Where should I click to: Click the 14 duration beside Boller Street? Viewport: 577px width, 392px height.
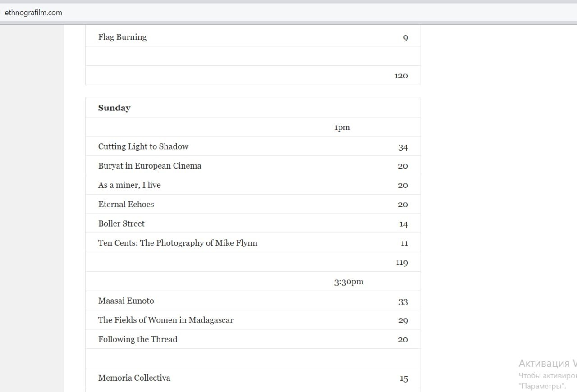(403, 224)
